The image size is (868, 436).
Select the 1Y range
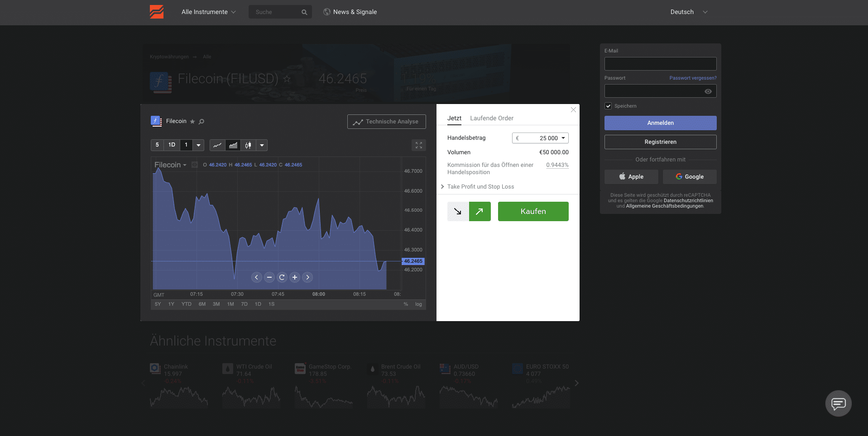(x=171, y=304)
